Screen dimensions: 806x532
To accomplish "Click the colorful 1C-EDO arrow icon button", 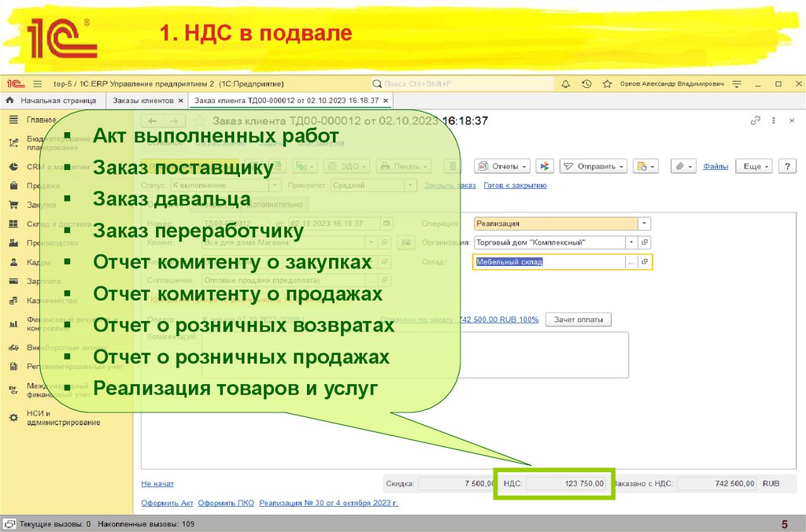I will point(545,166).
